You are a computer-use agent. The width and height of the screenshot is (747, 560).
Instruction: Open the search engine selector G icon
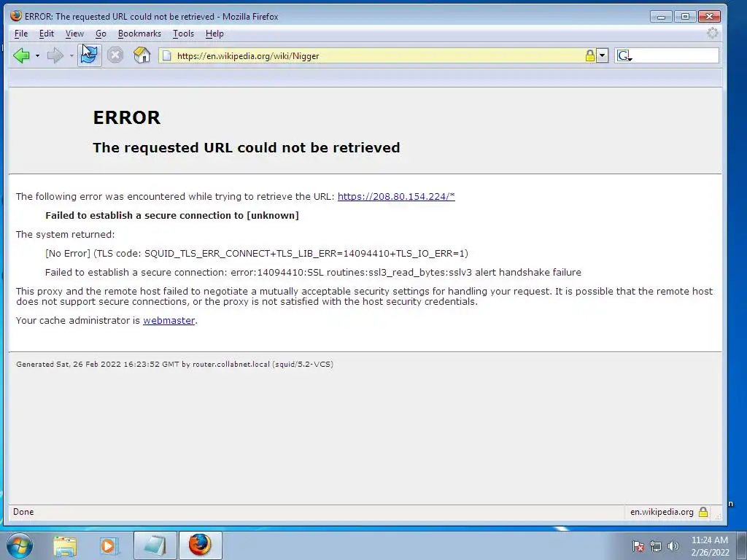tap(624, 55)
